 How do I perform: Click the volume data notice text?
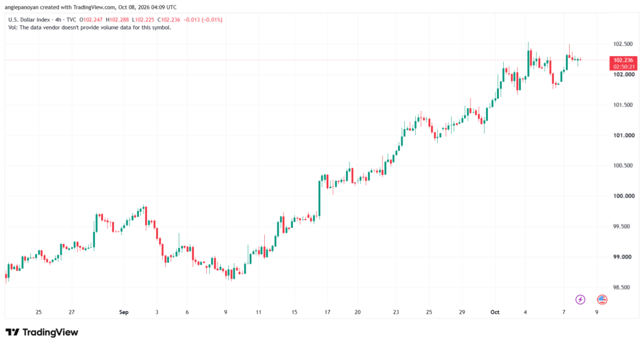[x=89, y=28]
